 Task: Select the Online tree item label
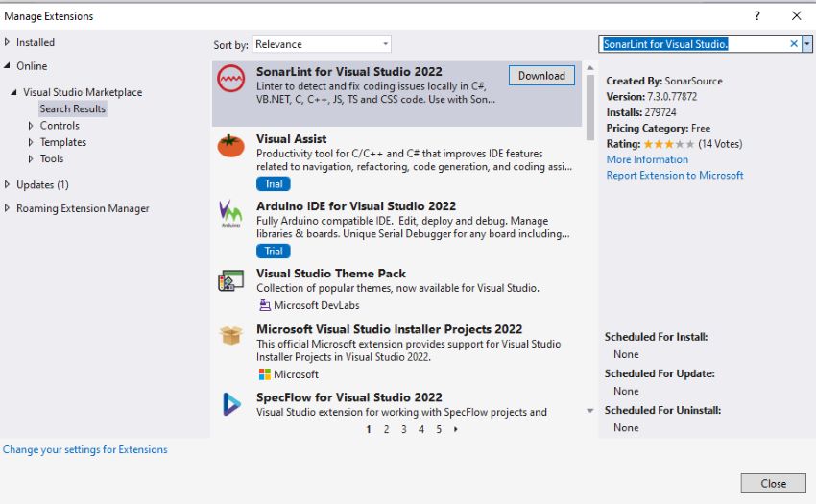click(x=32, y=66)
